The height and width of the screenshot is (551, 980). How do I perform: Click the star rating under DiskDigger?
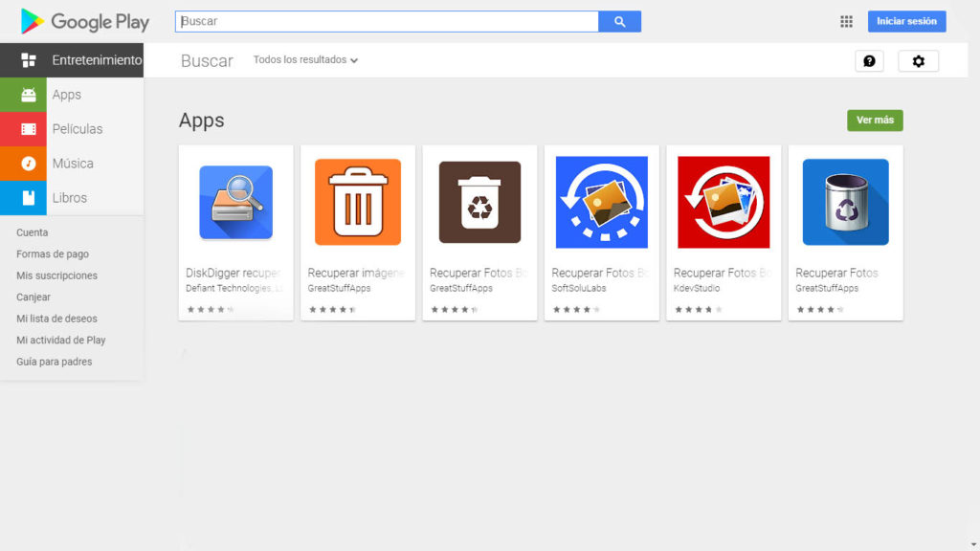coord(211,309)
